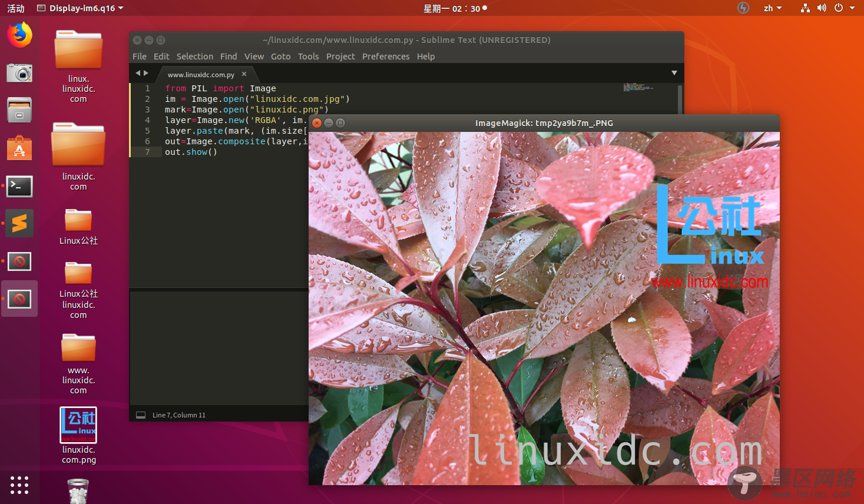Screen dimensions: 864x504
Task: Open the Preferences menu in Sublime Text
Action: click(386, 57)
